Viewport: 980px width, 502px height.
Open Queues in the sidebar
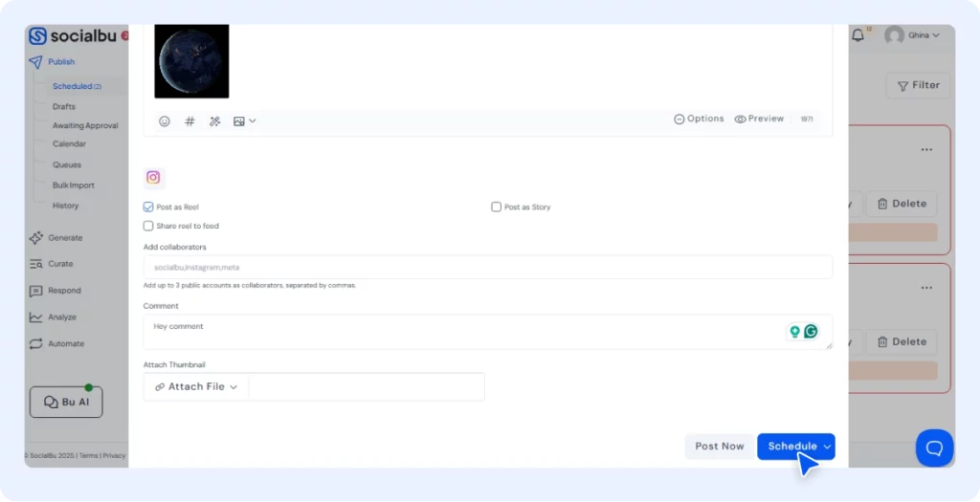coord(67,164)
